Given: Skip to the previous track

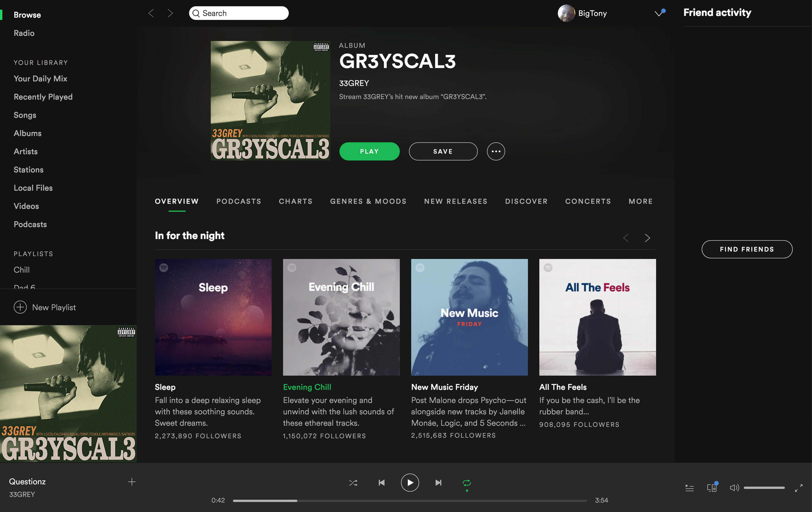Looking at the screenshot, I should click(381, 483).
